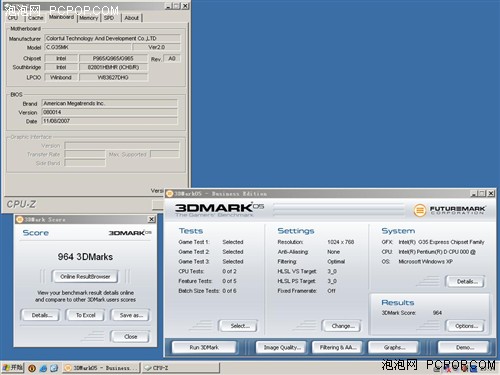Open Filtering & AA... settings
Screen dimensions: 500x375
338,347
